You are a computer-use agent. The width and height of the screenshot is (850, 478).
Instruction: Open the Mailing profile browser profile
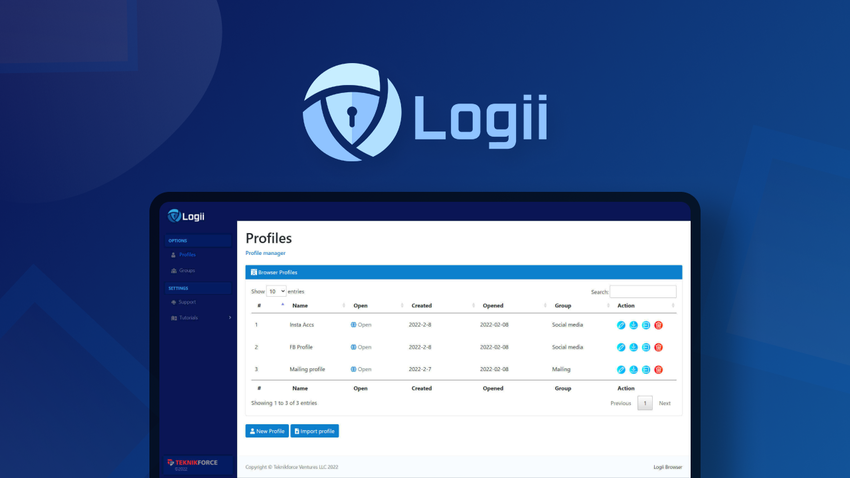[360, 369]
